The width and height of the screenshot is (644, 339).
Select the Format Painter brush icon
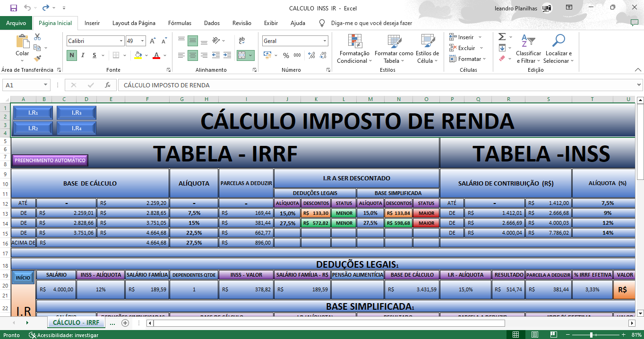pyautogui.click(x=38, y=59)
